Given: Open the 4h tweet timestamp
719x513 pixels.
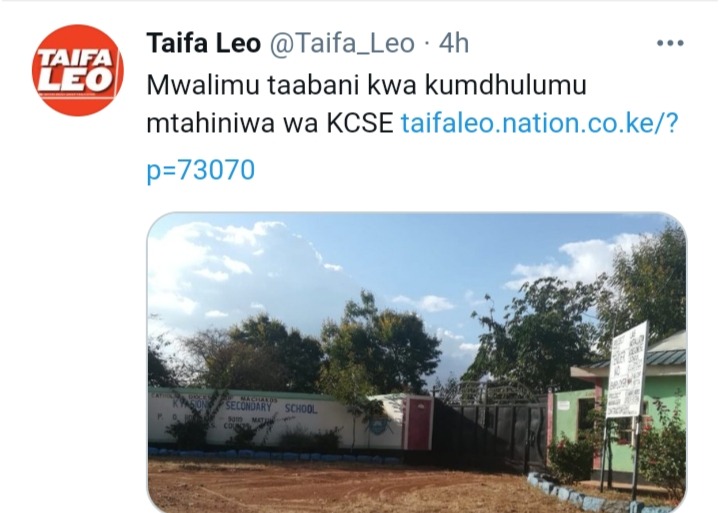Looking at the screenshot, I should pos(454,44).
